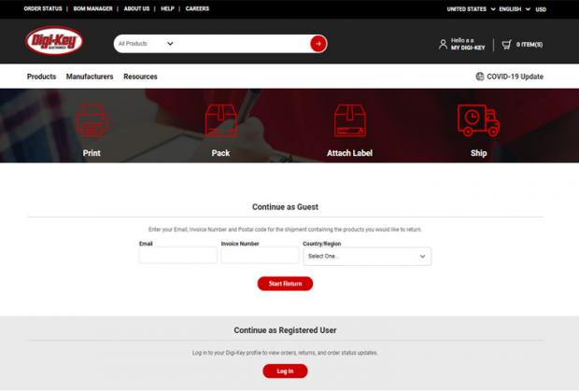The height and width of the screenshot is (392, 579).
Task: Click the Pack box icon
Action: tap(220, 120)
